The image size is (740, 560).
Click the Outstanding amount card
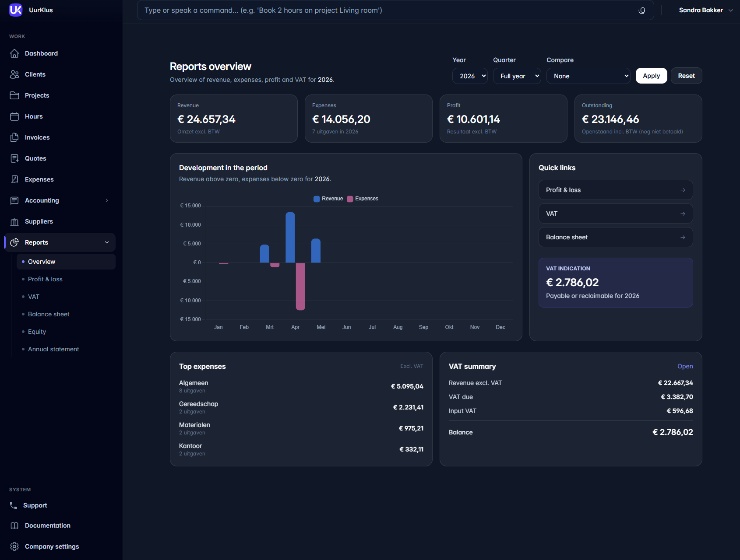coord(638,119)
